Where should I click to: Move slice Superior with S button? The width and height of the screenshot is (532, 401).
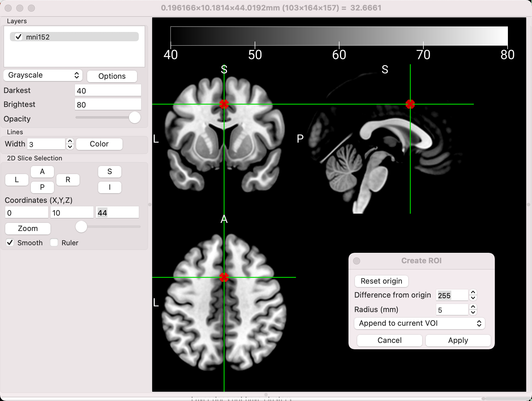tap(110, 172)
